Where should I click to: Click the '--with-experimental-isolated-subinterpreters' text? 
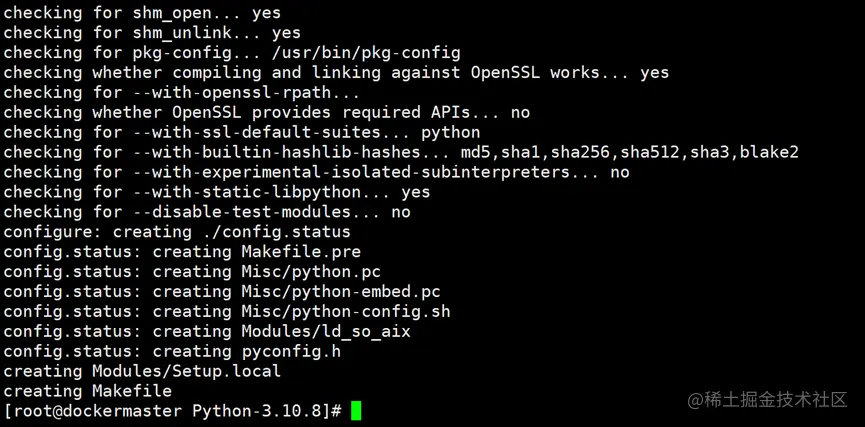(x=351, y=172)
